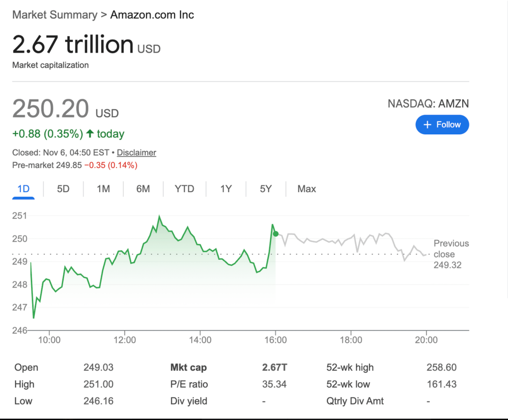
Task: Select the YTD chart tab
Action: (x=184, y=189)
